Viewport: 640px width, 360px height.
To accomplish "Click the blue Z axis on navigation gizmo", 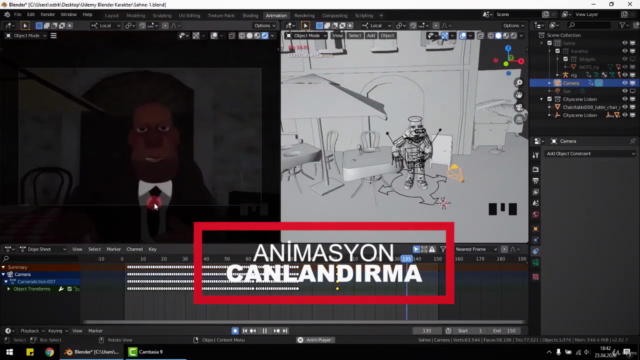I will pyautogui.click(x=508, y=49).
